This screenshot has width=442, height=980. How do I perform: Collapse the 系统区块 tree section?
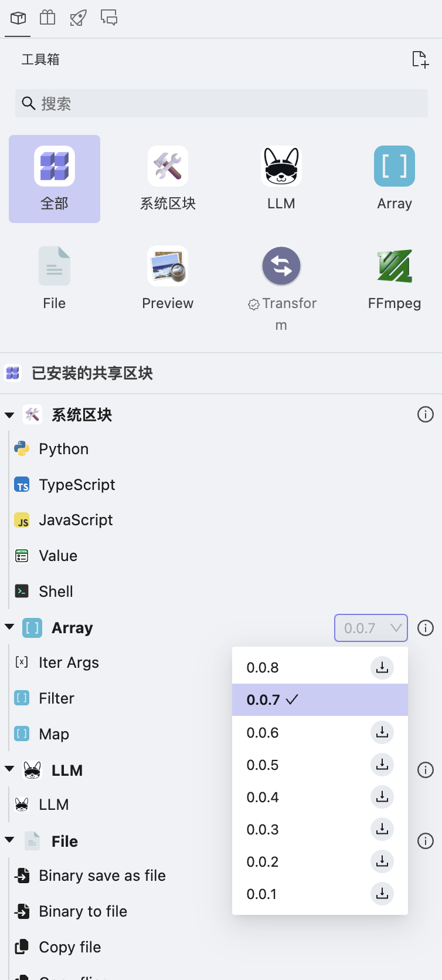[9, 415]
